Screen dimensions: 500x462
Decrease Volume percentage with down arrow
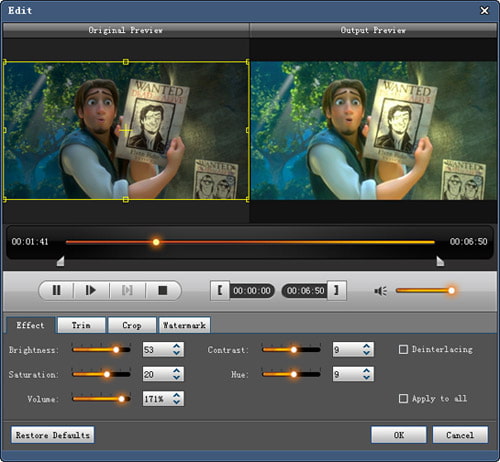click(x=177, y=402)
